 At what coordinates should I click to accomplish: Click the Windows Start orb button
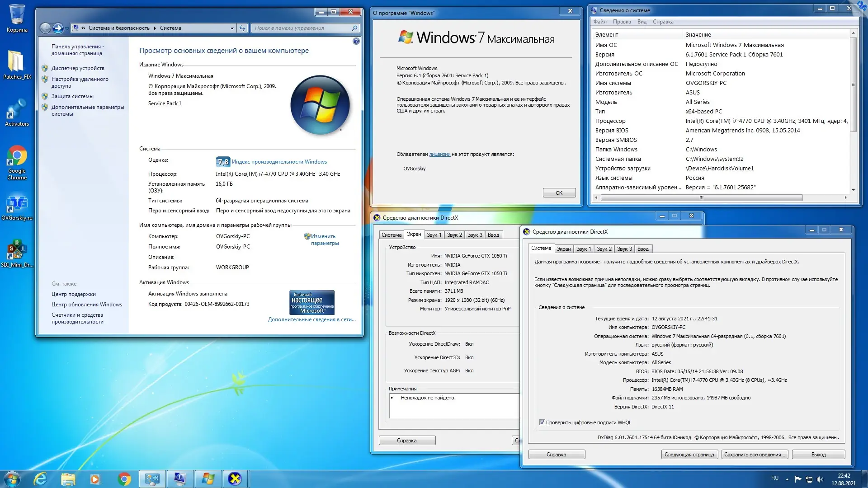click(x=12, y=479)
